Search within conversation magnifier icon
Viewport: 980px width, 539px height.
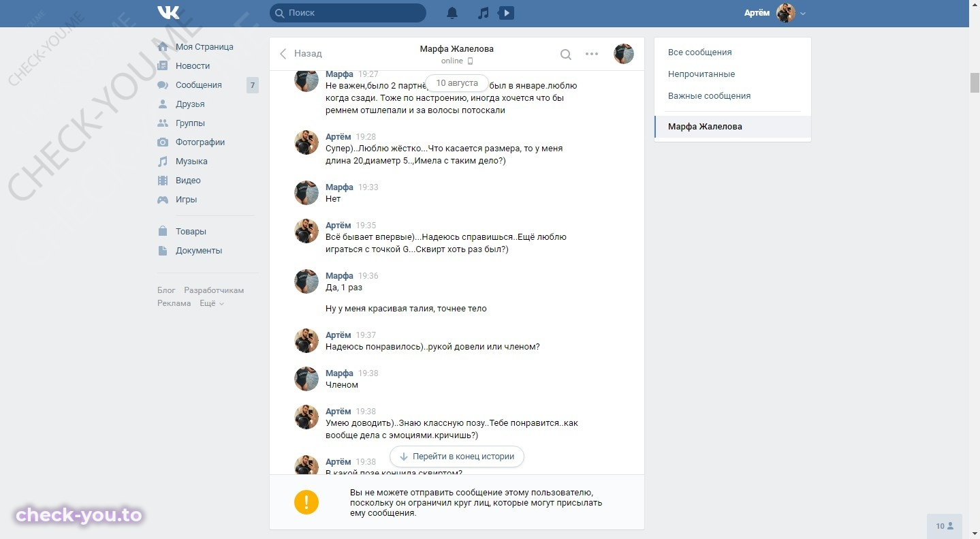566,55
